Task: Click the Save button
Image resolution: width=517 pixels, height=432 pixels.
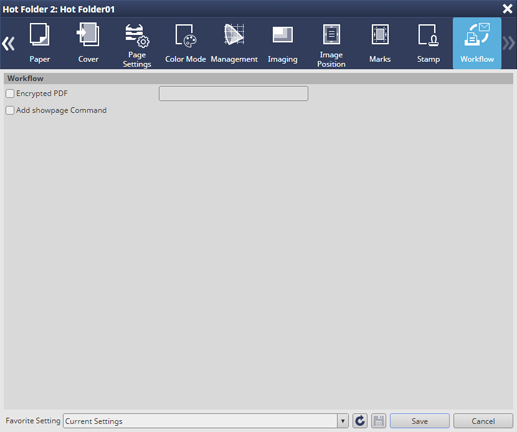Action: (x=420, y=421)
